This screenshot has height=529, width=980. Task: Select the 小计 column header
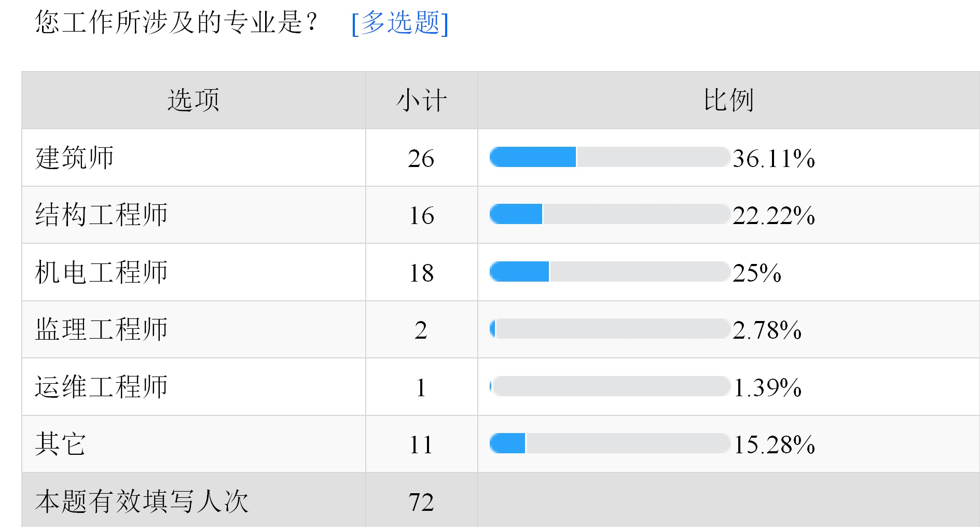pyautogui.click(x=421, y=100)
